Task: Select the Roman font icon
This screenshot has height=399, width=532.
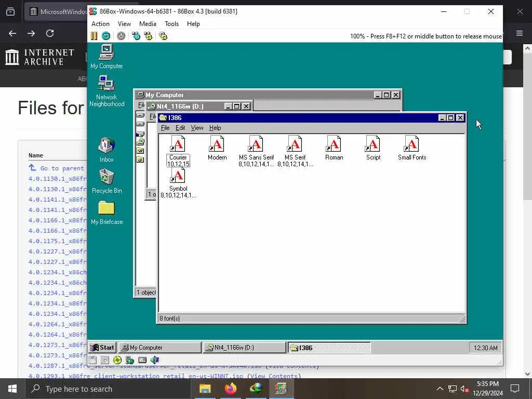Action: click(x=334, y=148)
